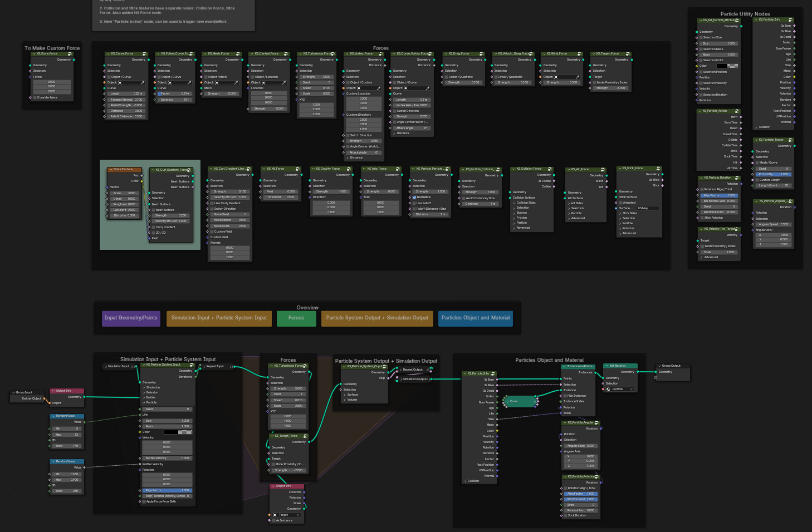Toggle Switch Direction in KS_Vortex_Force node
The image size is (812, 532).
[347, 135]
